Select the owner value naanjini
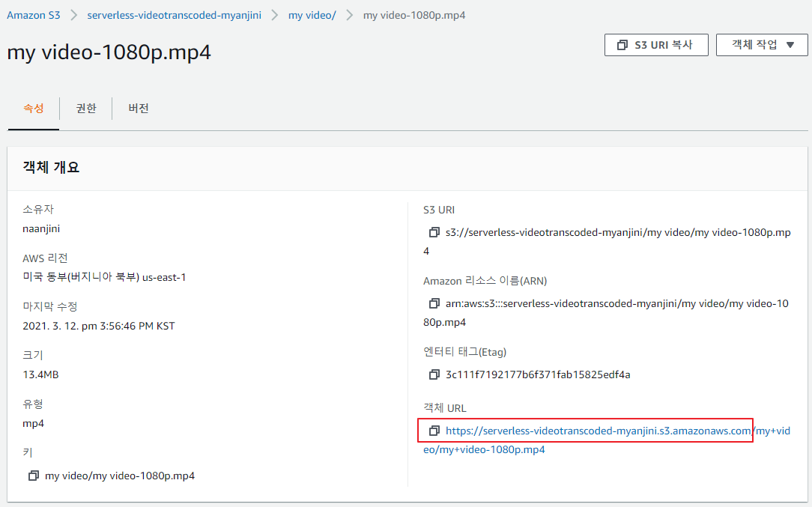 [x=41, y=229]
